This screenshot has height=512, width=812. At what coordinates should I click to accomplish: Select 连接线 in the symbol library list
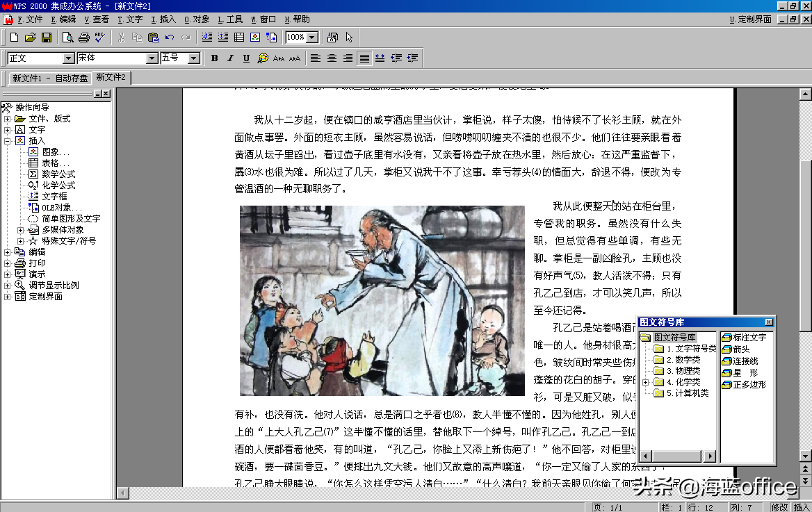pyautogui.click(x=745, y=361)
